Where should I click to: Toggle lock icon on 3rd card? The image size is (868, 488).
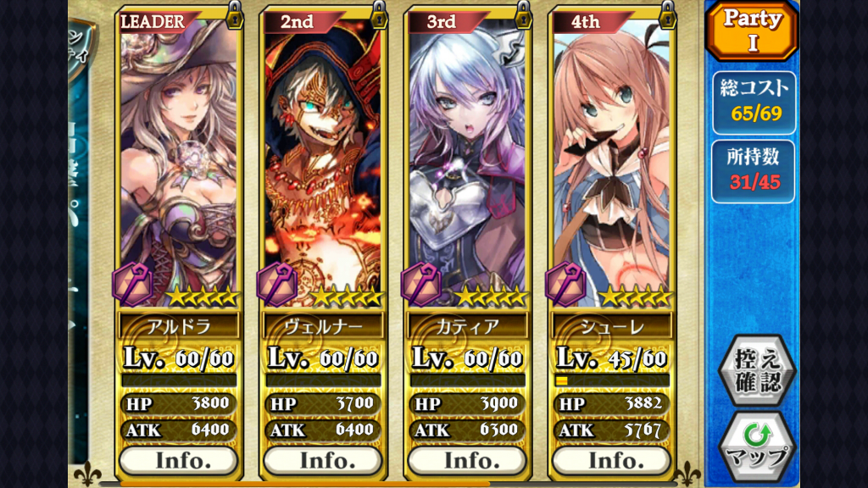tap(523, 15)
